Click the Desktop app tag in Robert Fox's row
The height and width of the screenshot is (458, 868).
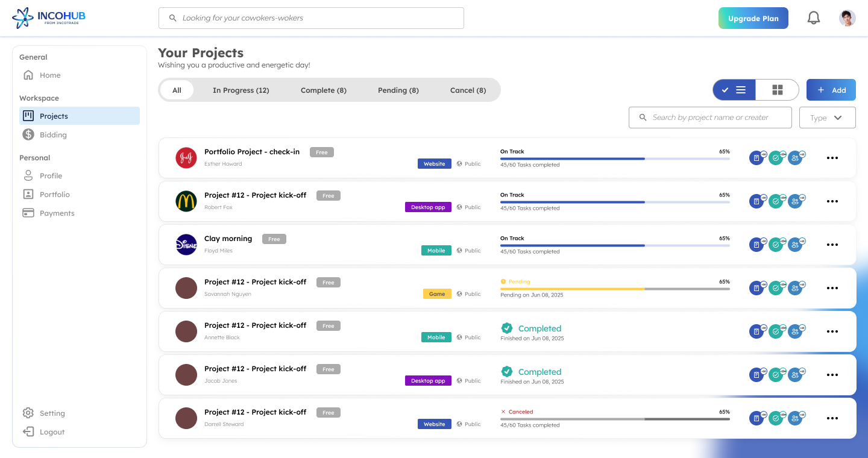click(428, 207)
